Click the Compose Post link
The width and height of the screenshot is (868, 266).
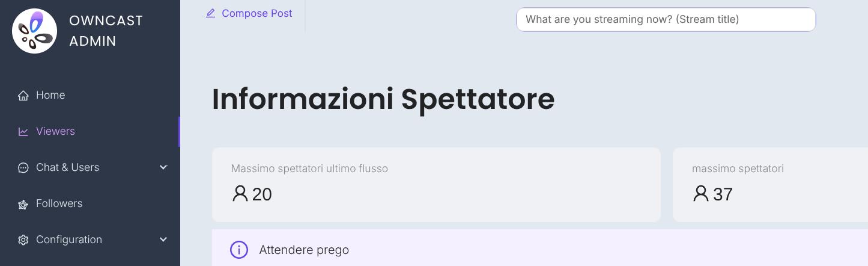[256, 13]
